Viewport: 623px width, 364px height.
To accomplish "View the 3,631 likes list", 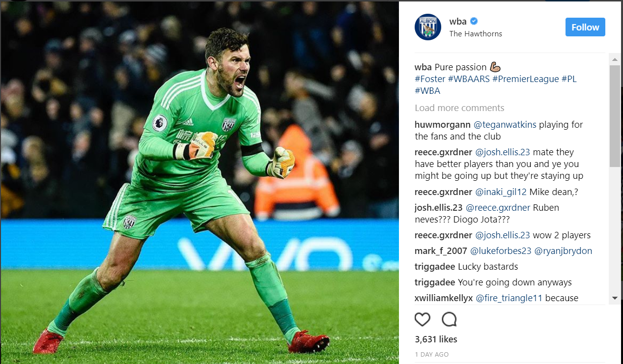I will click(436, 339).
